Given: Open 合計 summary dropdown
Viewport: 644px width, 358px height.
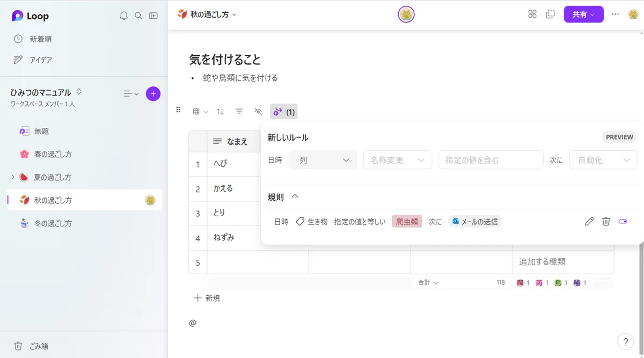Looking at the screenshot, I should point(428,282).
